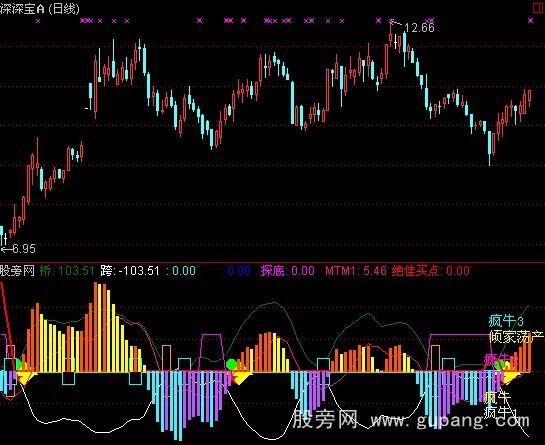This screenshot has width=545, height=445.
Task: Click the 股旁网 indicator name in sub-chart header
Action: (x=18, y=270)
